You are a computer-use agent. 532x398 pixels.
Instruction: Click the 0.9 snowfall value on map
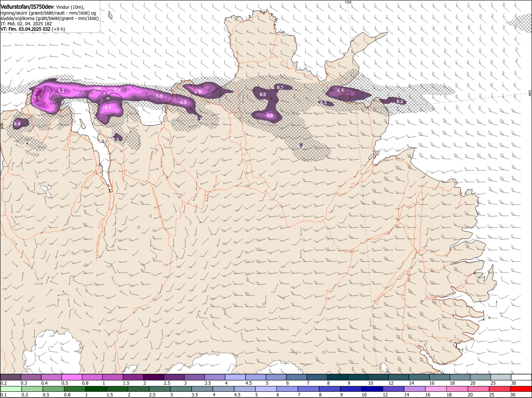tap(118, 90)
